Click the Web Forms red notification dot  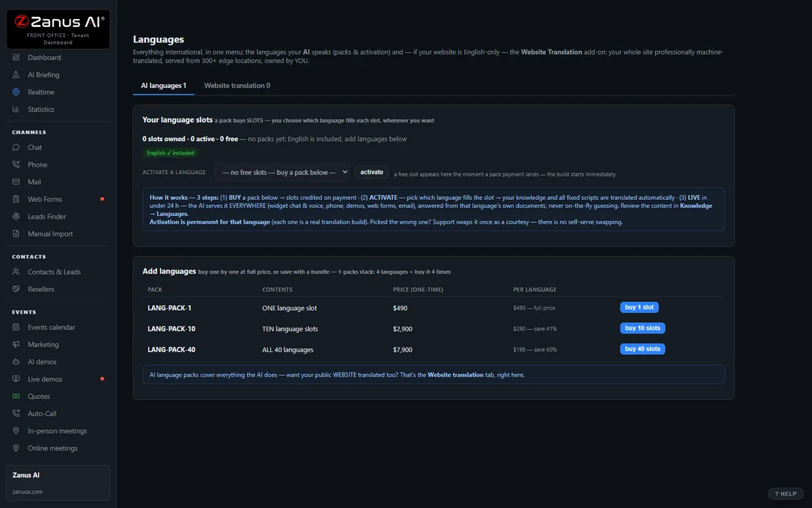tap(102, 199)
